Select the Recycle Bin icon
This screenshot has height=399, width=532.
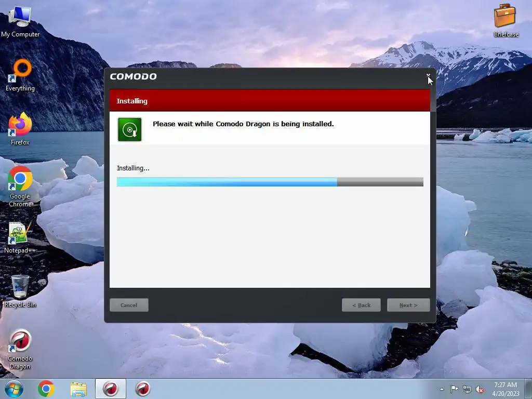(20, 291)
